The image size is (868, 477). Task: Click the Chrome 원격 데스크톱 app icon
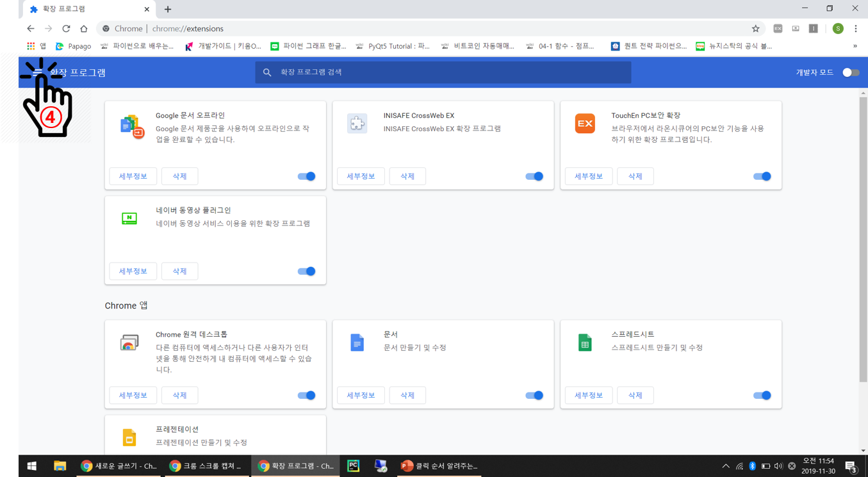[129, 343]
